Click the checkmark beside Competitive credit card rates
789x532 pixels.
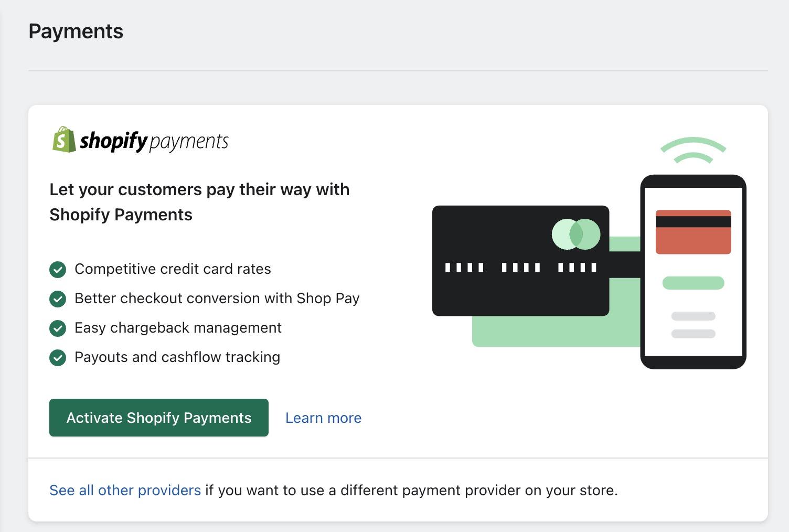click(x=58, y=269)
